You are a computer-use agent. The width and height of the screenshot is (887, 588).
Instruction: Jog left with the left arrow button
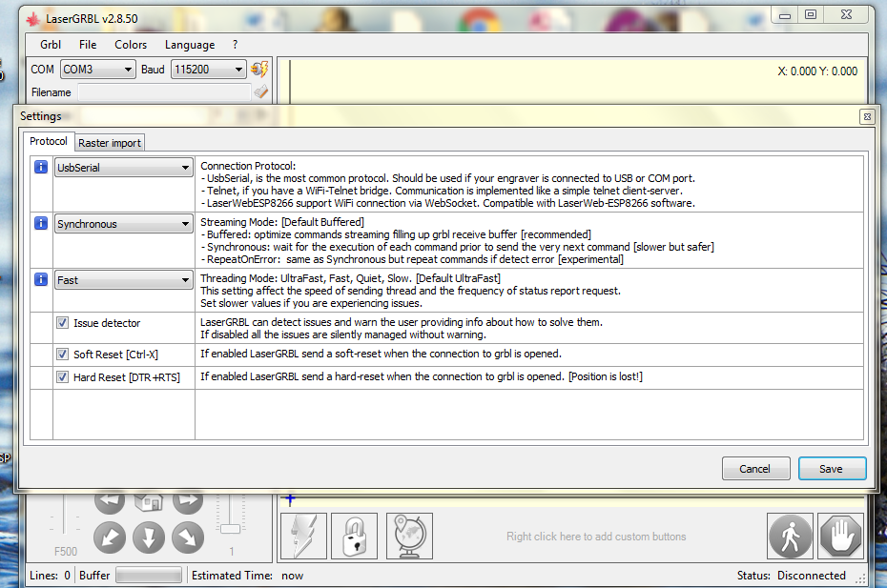[x=110, y=501]
